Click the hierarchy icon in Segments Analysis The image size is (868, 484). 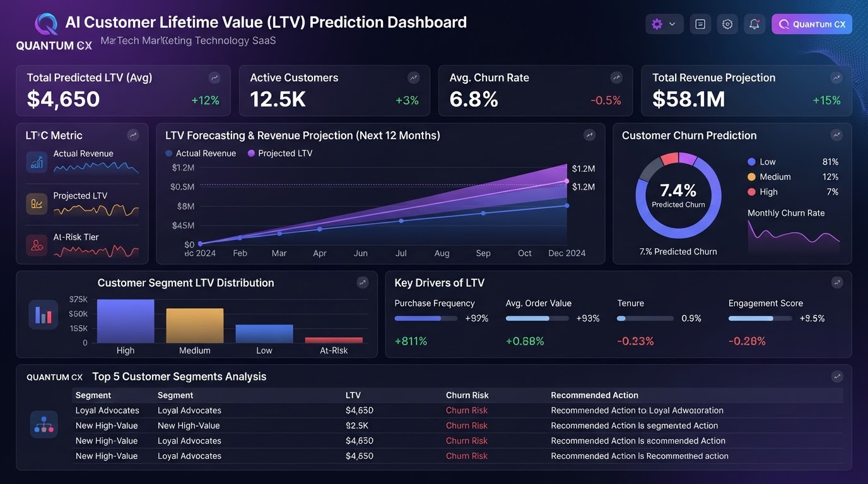tap(44, 425)
